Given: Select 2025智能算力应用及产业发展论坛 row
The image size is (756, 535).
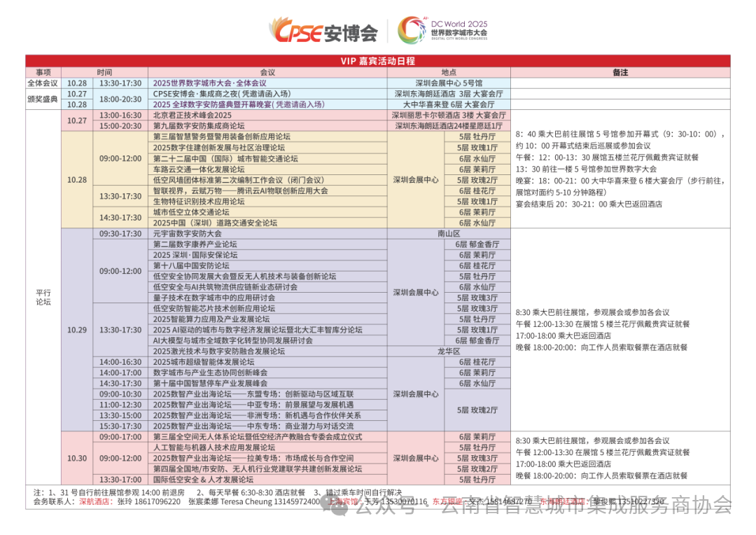Looking at the screenshot, I should coord(267,319).
